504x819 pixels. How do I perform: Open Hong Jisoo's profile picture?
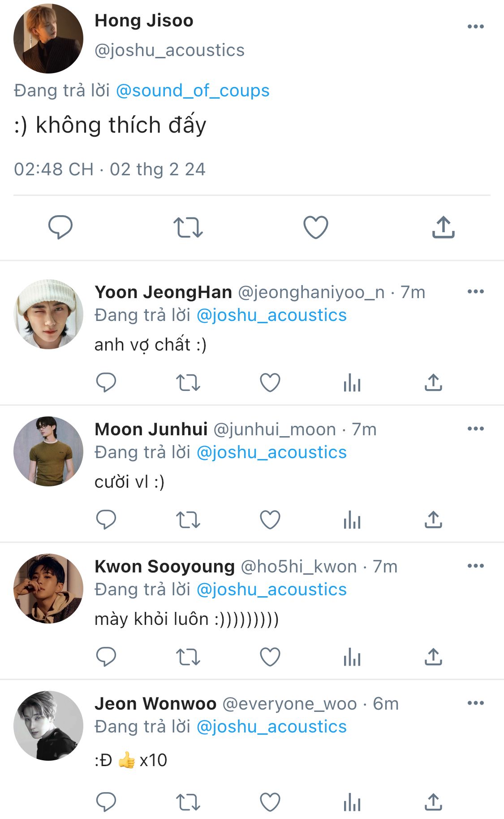(x=48, y=39)
